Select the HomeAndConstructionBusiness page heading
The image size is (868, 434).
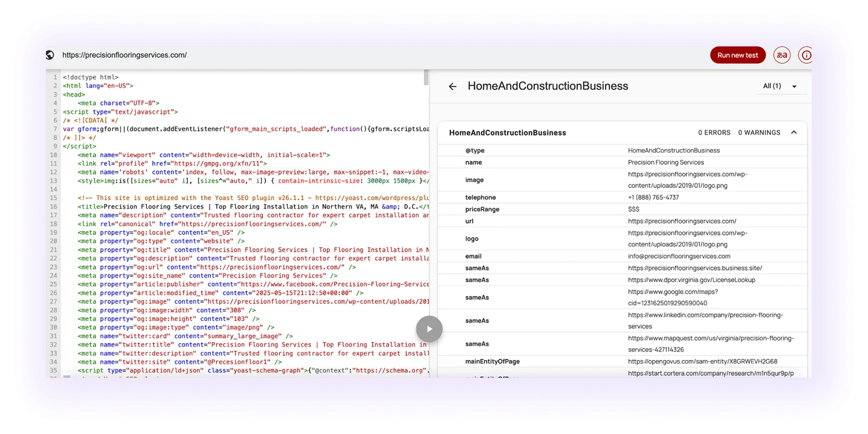point(548,86)
